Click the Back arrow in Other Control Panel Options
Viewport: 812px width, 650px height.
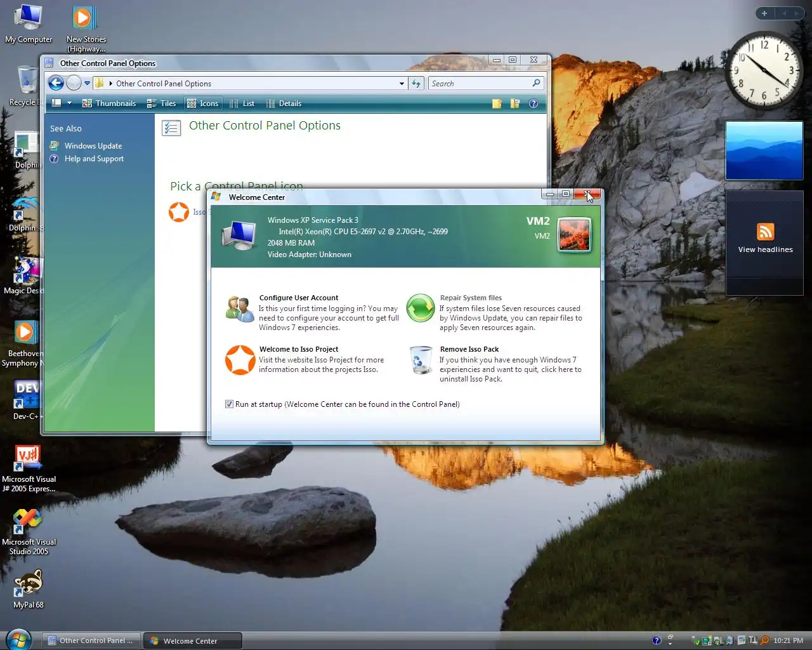pyautogui.click(x=56, y=83)
